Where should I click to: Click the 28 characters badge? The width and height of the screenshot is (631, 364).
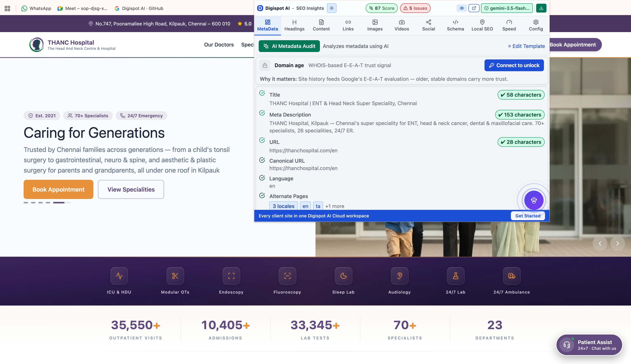coord(521,142)
